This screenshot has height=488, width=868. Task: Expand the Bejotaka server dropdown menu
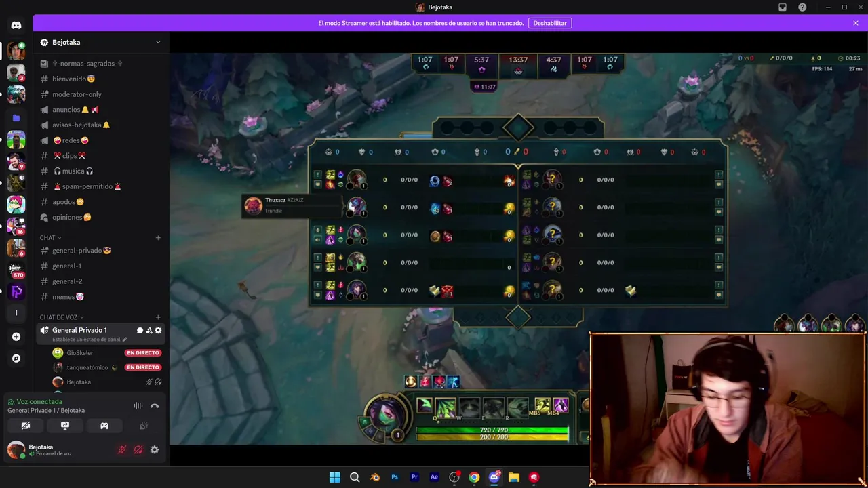pyautogui.click(x=158, y=42)
